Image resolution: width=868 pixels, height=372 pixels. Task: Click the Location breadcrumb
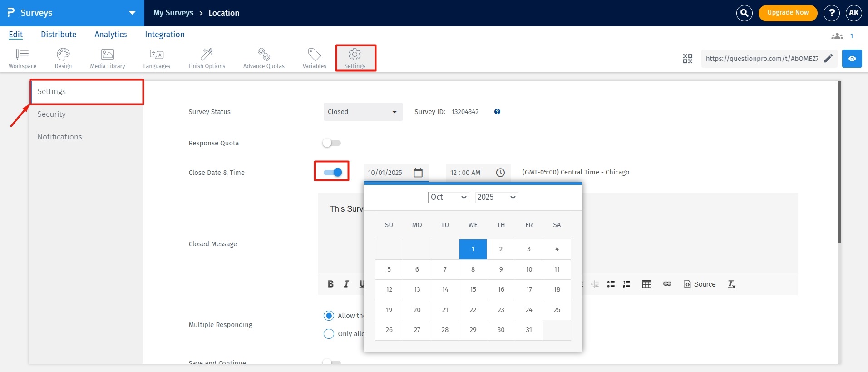[x=224, y=13]
